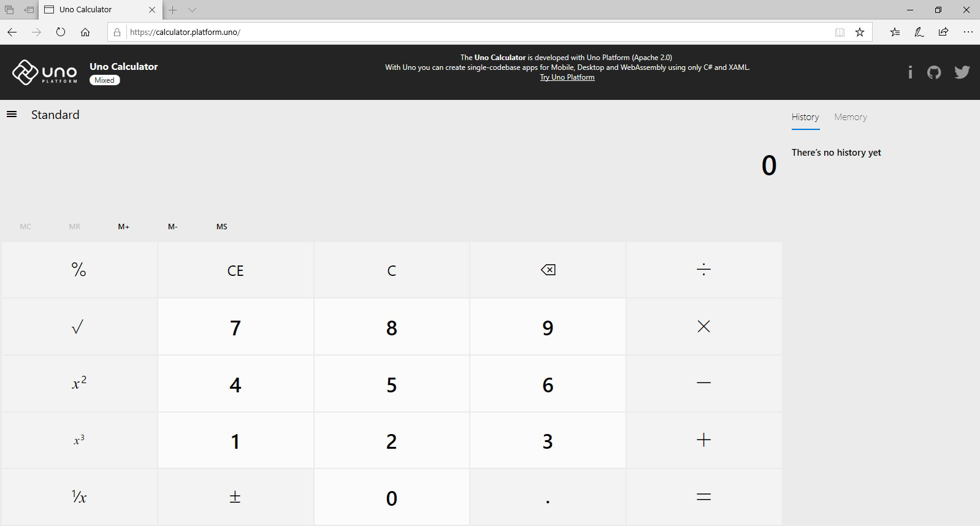Click the square root key

pos(79,327)
